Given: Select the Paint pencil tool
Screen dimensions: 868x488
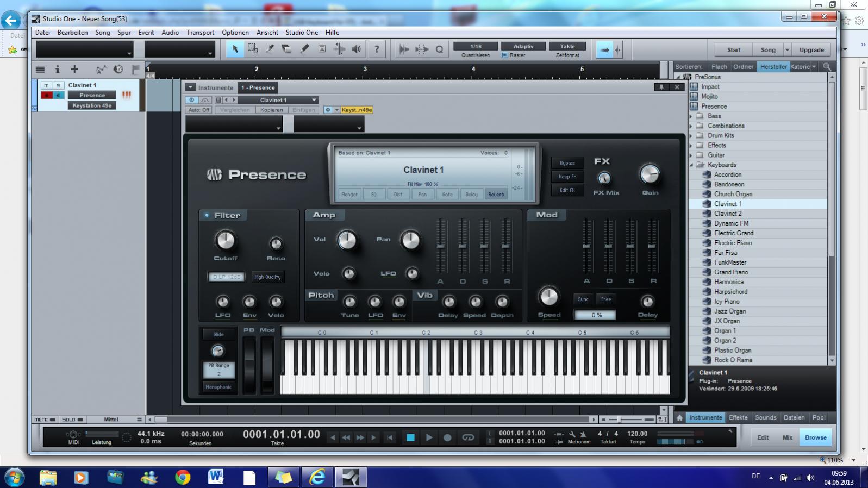Looking at the screenshot, I should click(x=304, y=49).
